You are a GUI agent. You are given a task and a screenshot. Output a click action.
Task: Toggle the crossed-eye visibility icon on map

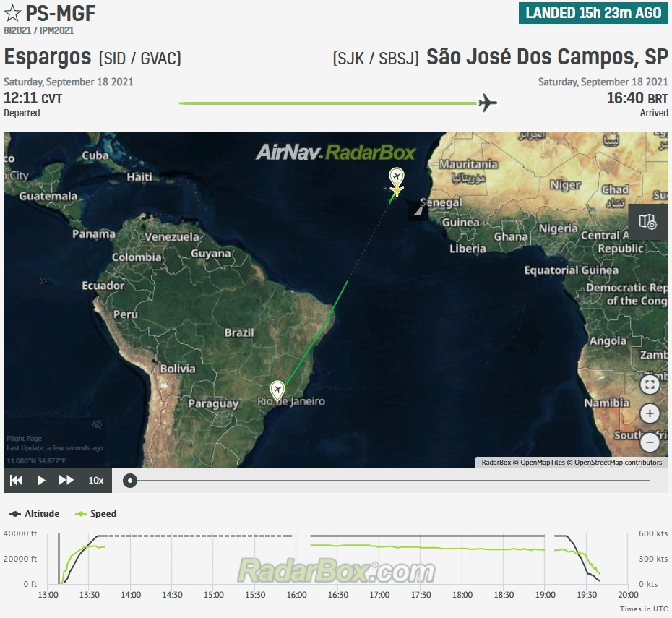[98, 424]
